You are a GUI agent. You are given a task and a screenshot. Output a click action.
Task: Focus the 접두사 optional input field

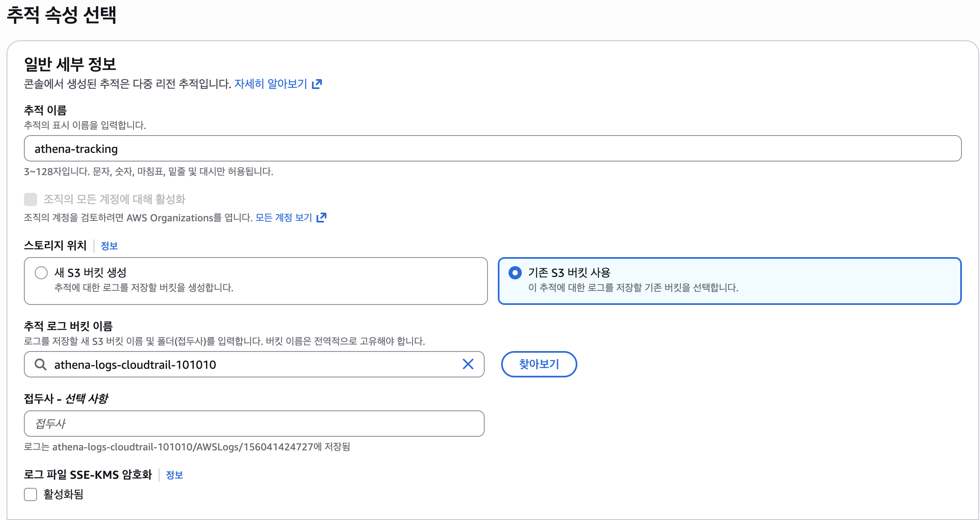(254, 424)
